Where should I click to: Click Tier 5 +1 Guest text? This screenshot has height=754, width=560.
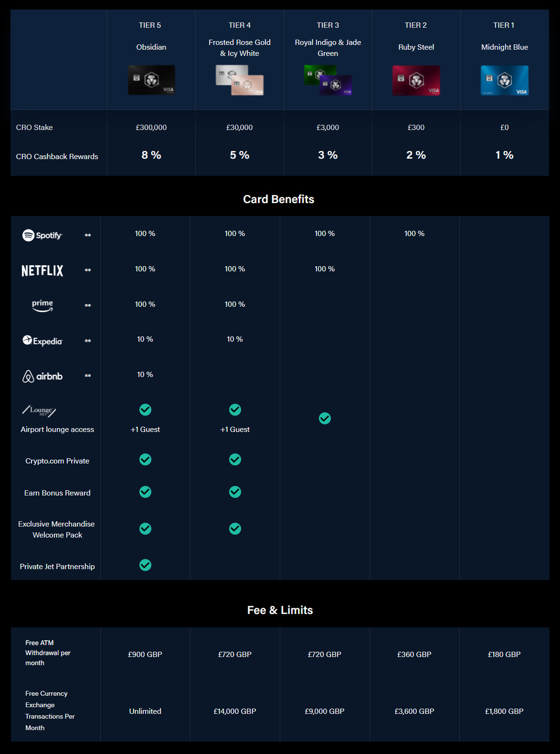coord(145,430)
